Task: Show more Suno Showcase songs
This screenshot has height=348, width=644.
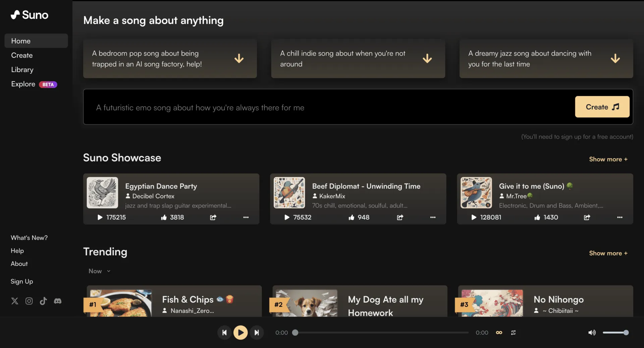Action: click(608, 159)
